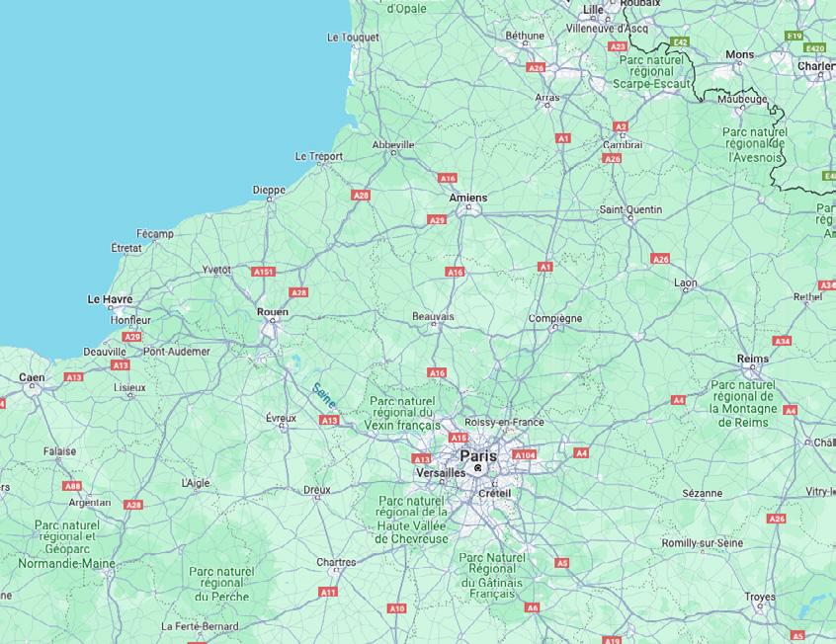
Task: Click the Compiègne town label
Action: [x=555, y=318]
